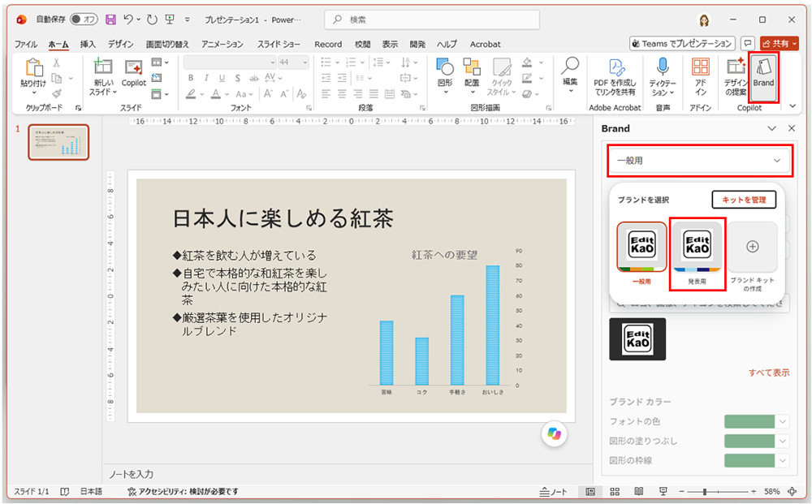Click ブランド キットの作成 plus button
Viewport: 812px width, 504px height.
(753, 247)
